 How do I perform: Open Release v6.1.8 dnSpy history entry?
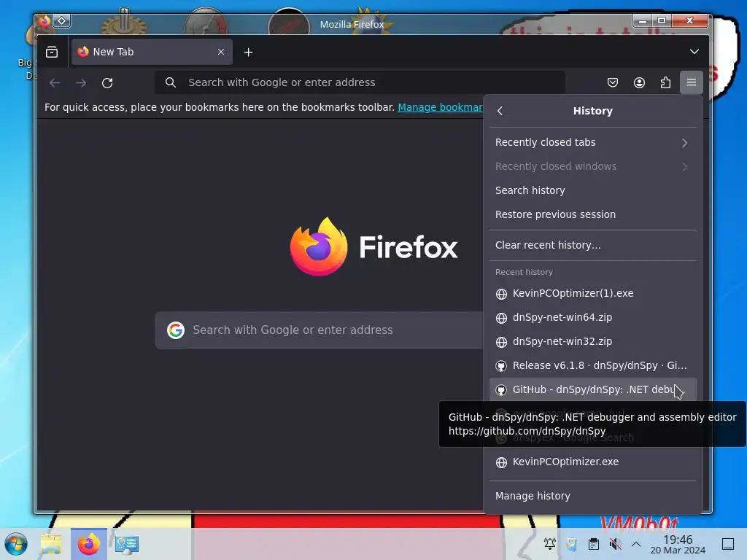pyautogui.click(x=592, y=366)
